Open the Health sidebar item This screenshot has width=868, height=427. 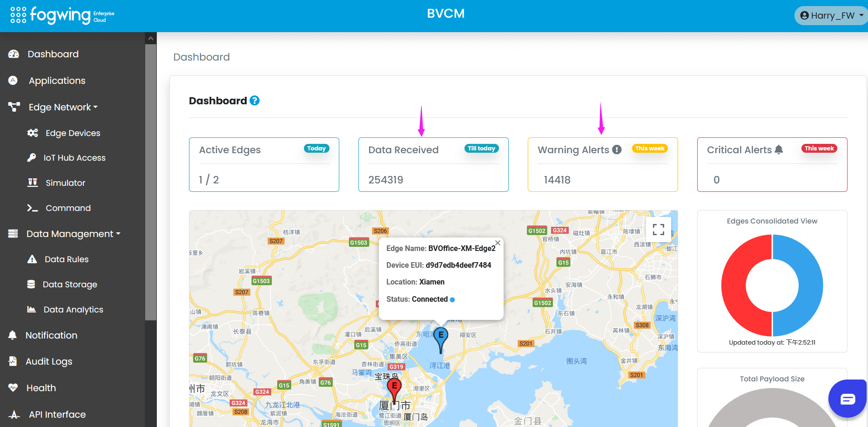click(x=41, y=388)
